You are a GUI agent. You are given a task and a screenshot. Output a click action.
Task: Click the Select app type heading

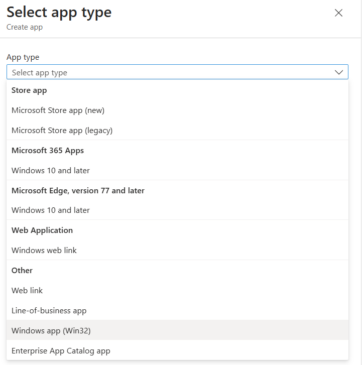tap(59, 13)
